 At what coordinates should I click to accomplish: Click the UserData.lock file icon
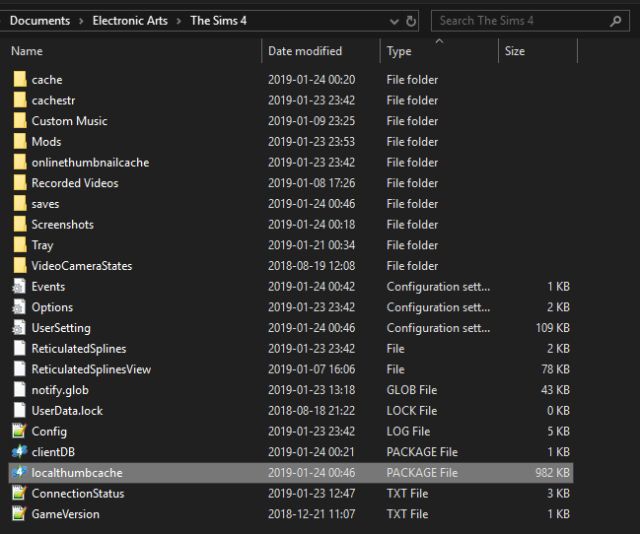click(x=20, y=410)
